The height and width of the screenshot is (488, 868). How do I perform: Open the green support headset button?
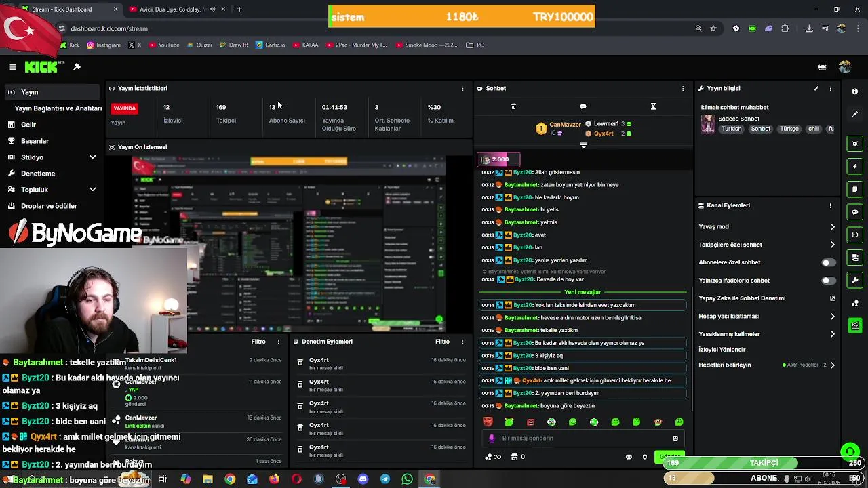(850, 452)
